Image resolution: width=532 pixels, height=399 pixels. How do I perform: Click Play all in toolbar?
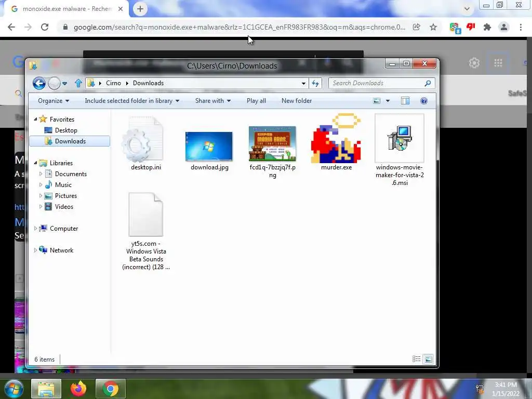point(256,101)
